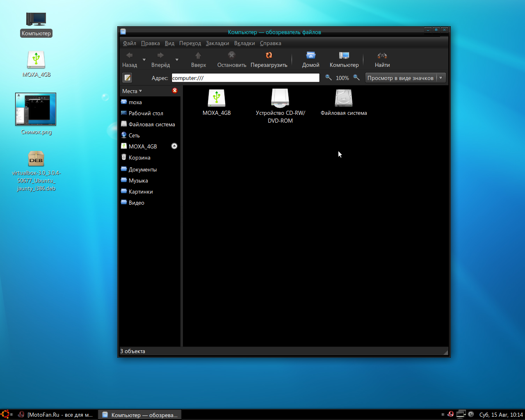525x420 pixels.
Task: Click the volume tray icon
Action: (471, 414)
